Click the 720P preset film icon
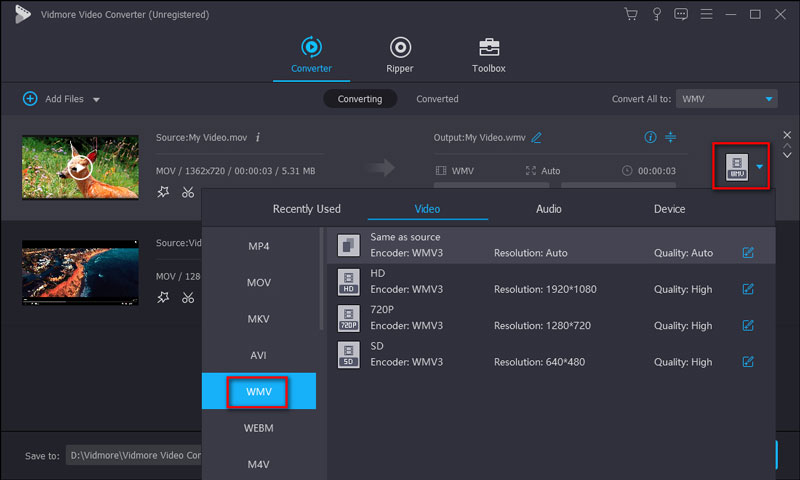 click(x=348, y=318)
